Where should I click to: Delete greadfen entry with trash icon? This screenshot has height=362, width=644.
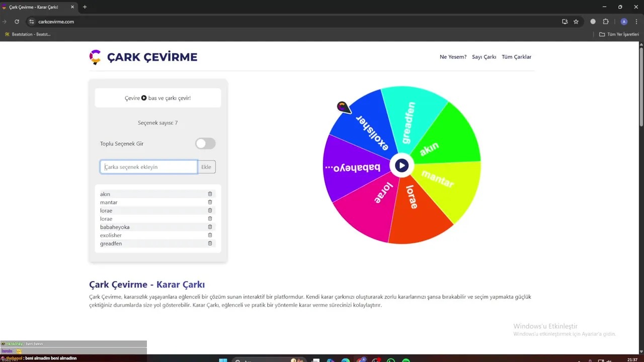click(210, 243)
